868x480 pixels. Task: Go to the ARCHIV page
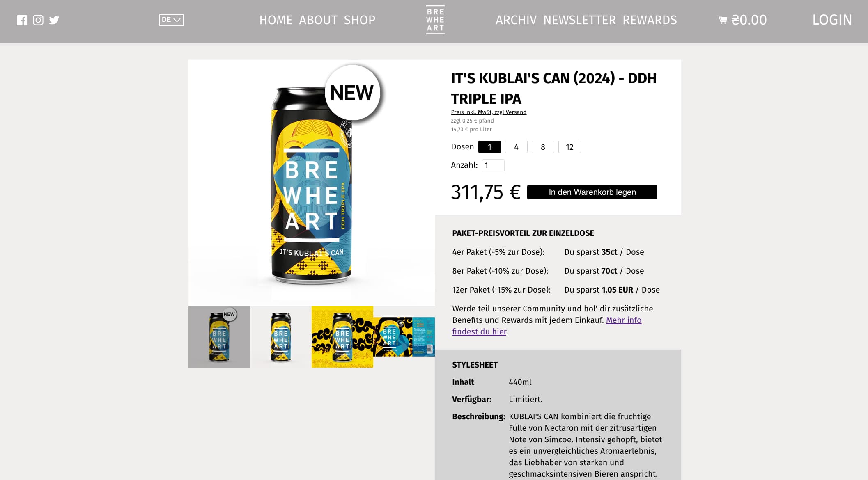(x=516, y=20)
